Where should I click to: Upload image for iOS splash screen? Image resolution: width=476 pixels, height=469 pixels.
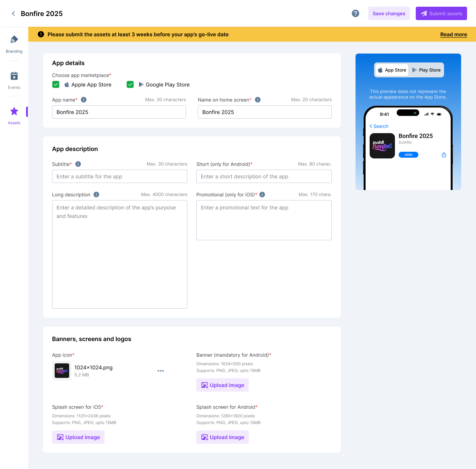[78, 437]
